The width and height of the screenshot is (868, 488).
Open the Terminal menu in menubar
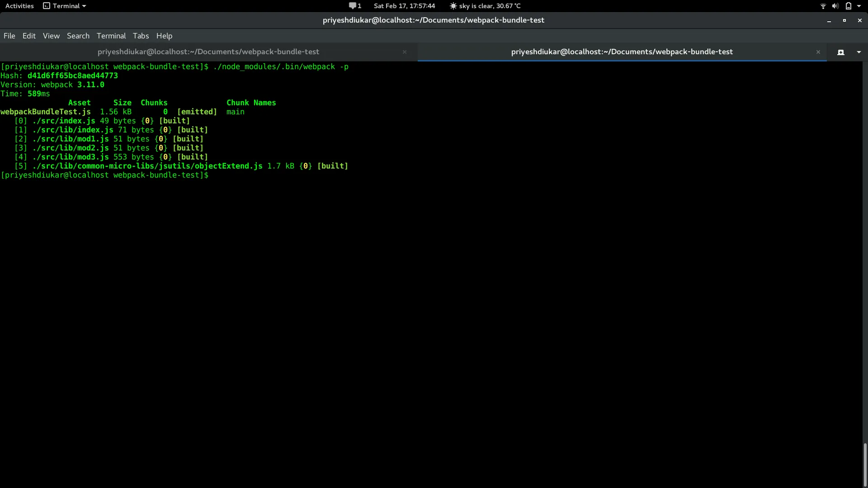pyautogui.click(x=111, y=36)
